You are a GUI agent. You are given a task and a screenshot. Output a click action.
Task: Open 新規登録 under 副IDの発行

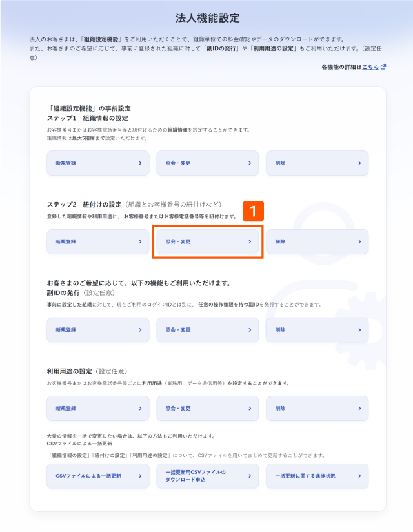click(98, 330)
